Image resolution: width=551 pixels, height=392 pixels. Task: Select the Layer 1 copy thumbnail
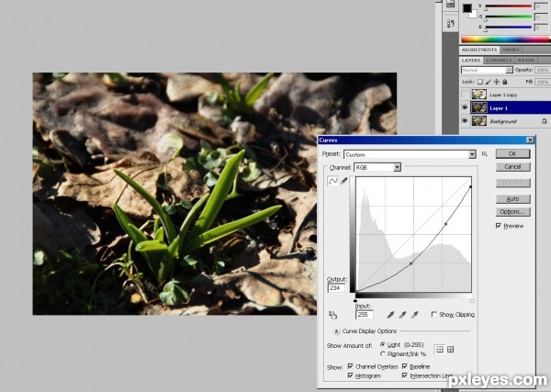[x=479, y=95]
